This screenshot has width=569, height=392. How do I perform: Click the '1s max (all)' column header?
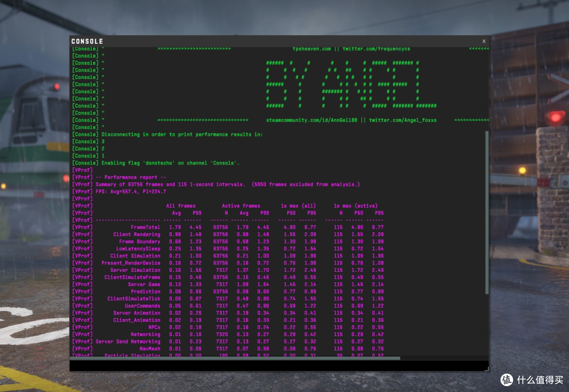(298, 206)
